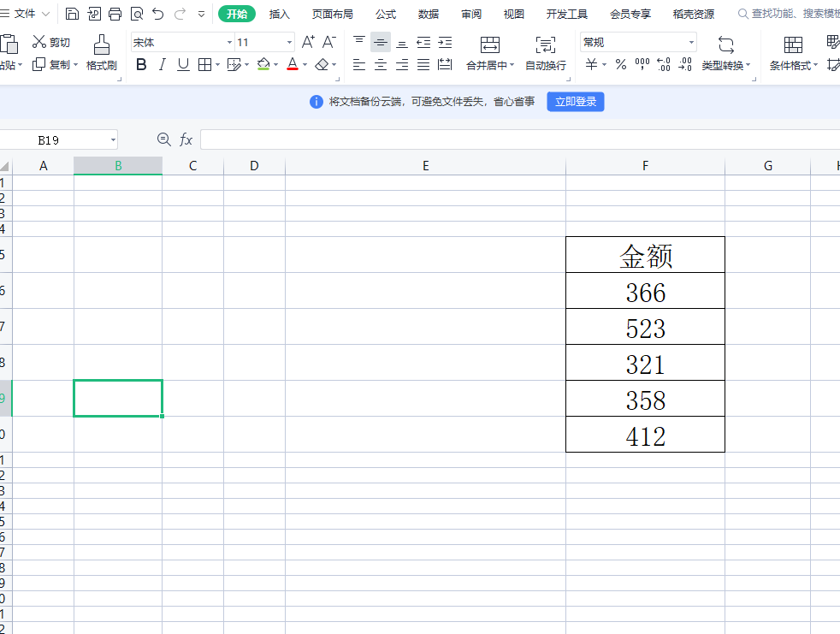The image size is (840, 634).
Task: Increase decimal places icon
Action: tap(663, 65)
